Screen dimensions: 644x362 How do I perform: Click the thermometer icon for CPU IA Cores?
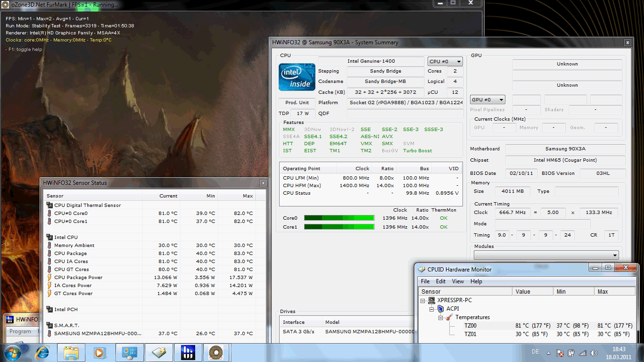tap(50, 261)
